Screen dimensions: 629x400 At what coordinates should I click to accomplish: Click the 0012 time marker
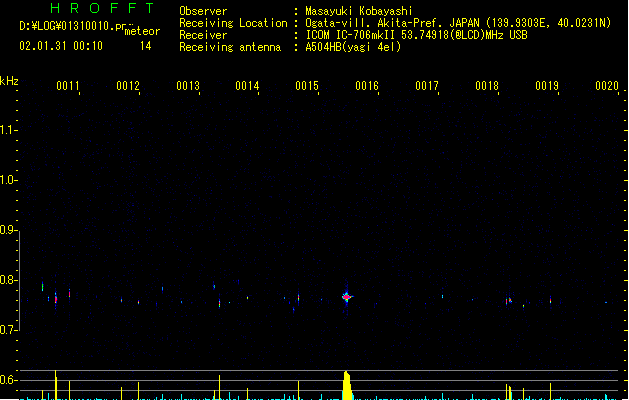click(128, 86)
